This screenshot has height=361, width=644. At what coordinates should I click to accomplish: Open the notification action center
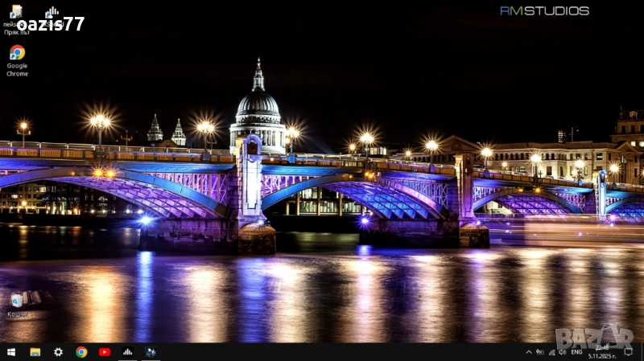click(628, 352)
